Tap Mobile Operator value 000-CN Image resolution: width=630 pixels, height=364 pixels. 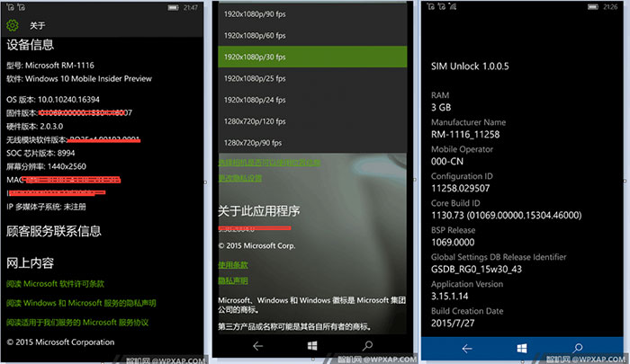447,162
